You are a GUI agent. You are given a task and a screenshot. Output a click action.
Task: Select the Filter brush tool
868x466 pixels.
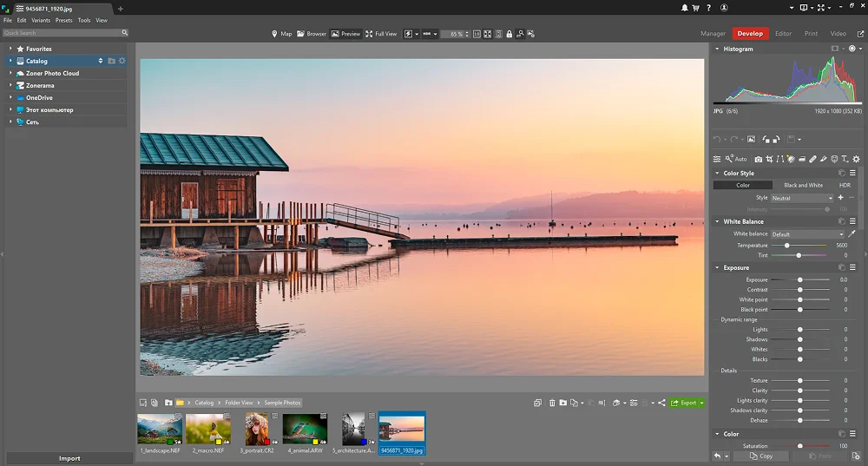point(823,159)
